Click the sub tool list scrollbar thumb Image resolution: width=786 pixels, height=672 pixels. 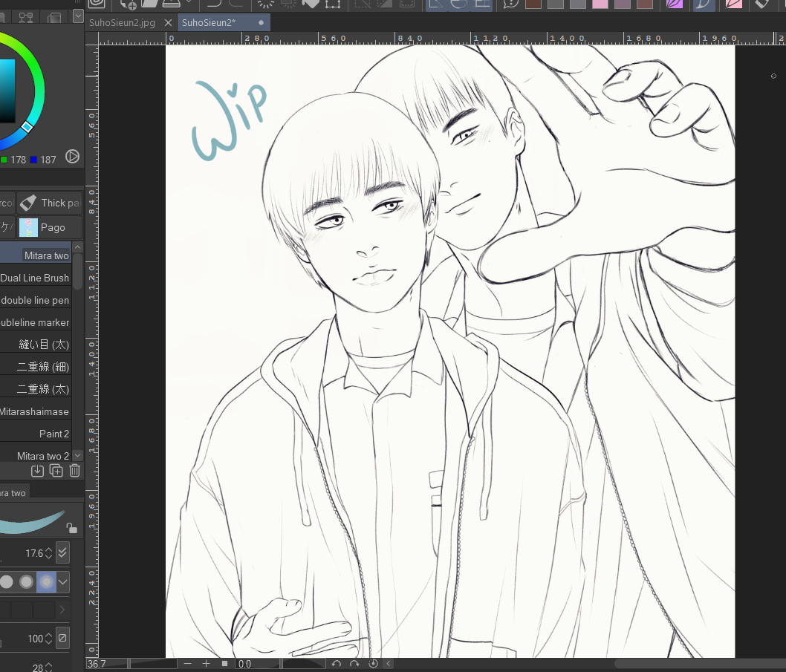(77, 271)
